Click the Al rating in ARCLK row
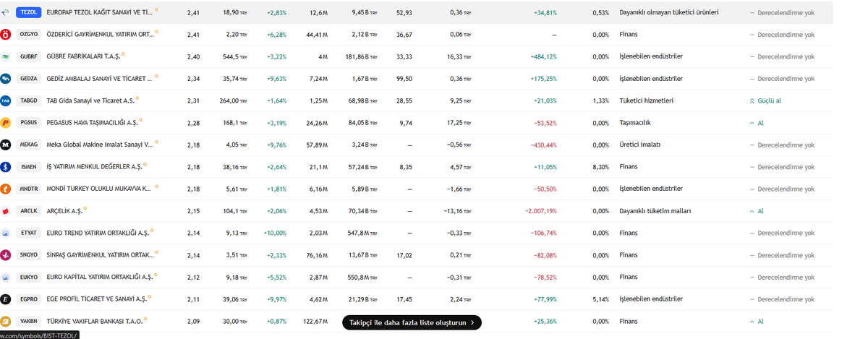 [x=757, y=211]
